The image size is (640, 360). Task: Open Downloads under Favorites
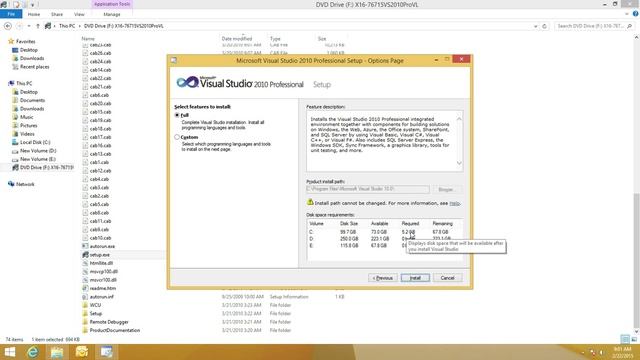[32, 58]
